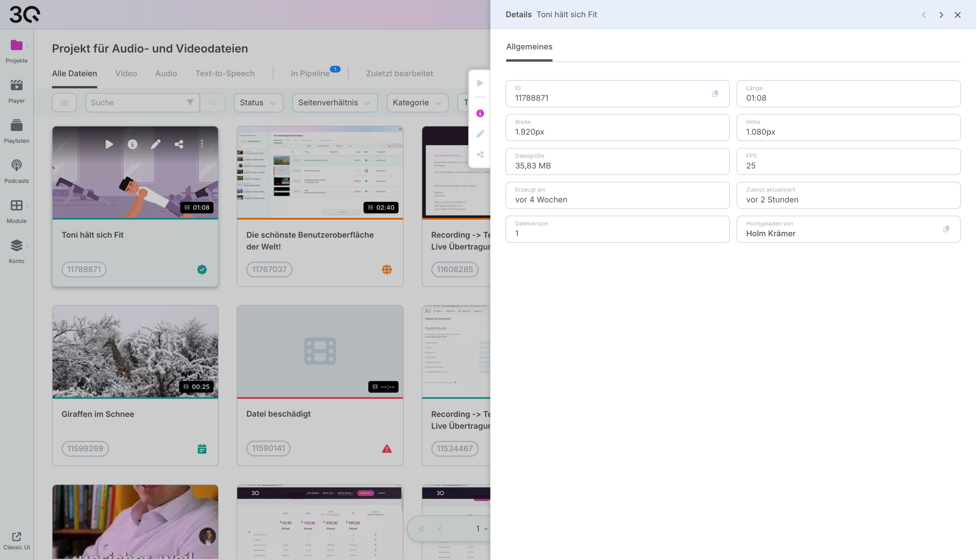977x560 pixels.
Task: Expand the Status dropdown
Action: (258, 103)
